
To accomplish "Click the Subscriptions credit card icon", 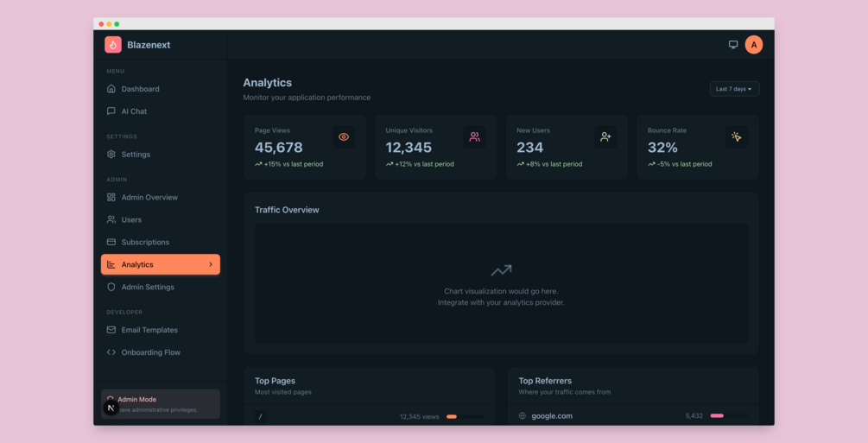I will (x=111, y=242).
